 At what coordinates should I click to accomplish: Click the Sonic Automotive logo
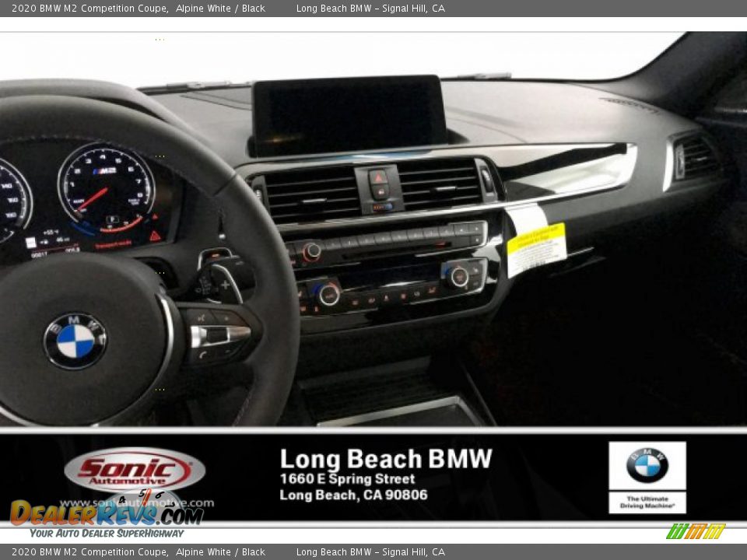pyautogui.click(x=135, y=471)
